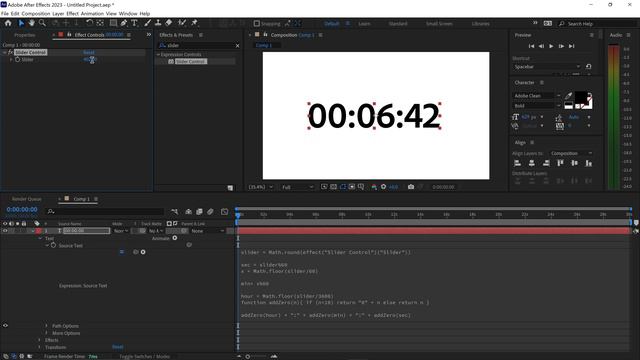Viewport: 640px width, 360px height.
Task: Click the Align Top icon
Action: (x=560, y=163)
